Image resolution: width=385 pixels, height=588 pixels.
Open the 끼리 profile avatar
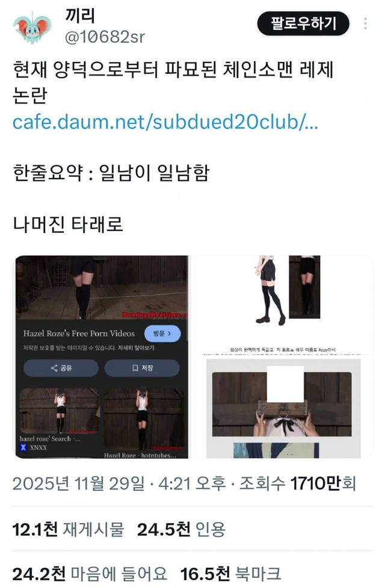point(32,27)
